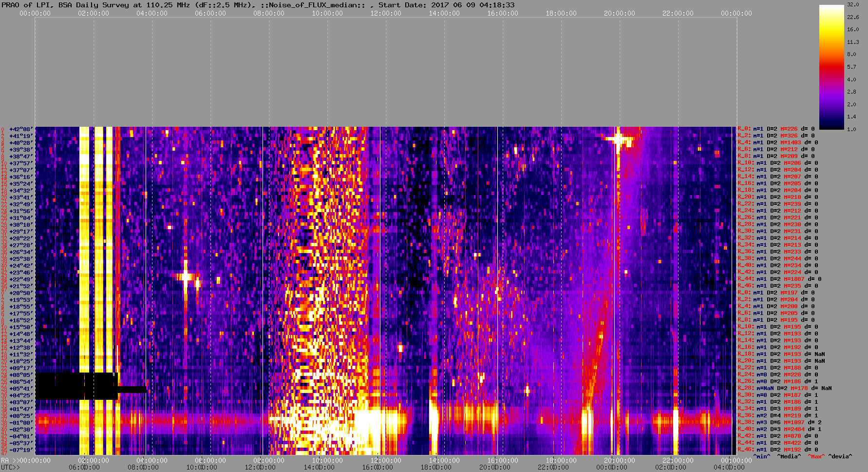This screenshot has height=472, width=868.
Task: Click the statistics row with M=2484
Action: coord(779,430)
